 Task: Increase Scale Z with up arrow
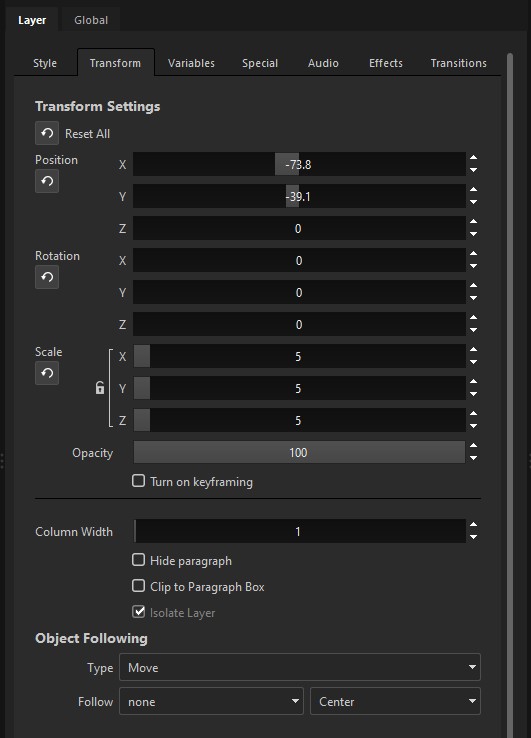(474, 414)
